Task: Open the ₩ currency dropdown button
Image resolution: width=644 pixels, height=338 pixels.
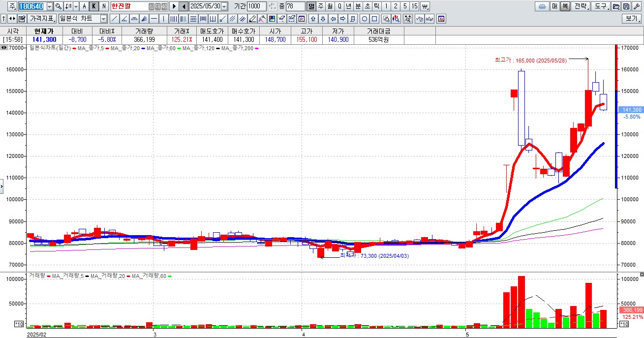Action: tap(425, 6)
